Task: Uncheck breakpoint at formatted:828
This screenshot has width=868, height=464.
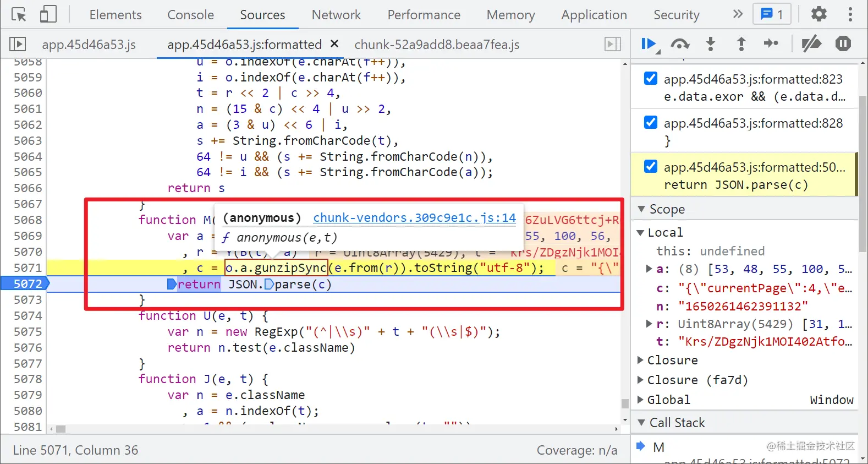Action: click(651, 122)
